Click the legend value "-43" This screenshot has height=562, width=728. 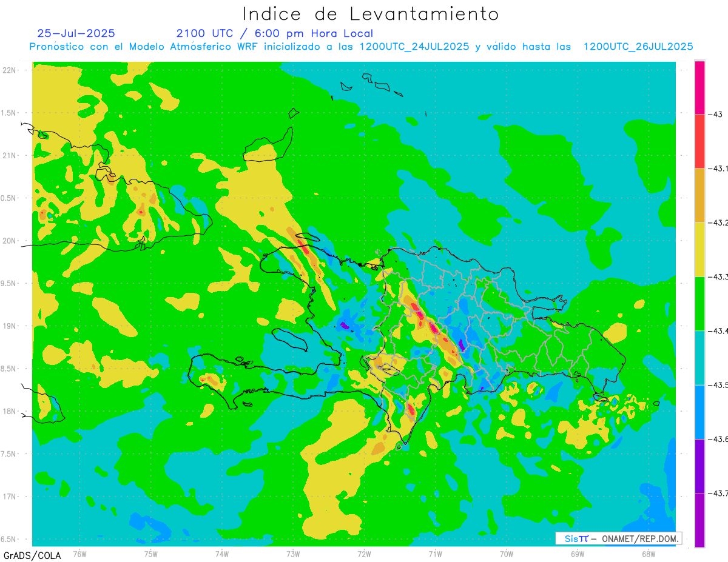click(715, 115)
